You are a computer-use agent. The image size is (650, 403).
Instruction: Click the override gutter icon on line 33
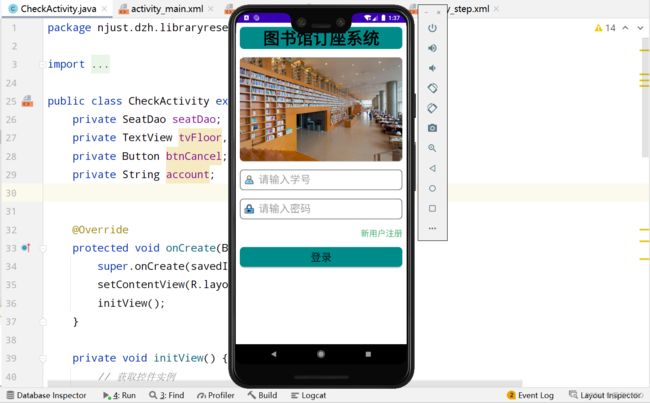point(26,248)
